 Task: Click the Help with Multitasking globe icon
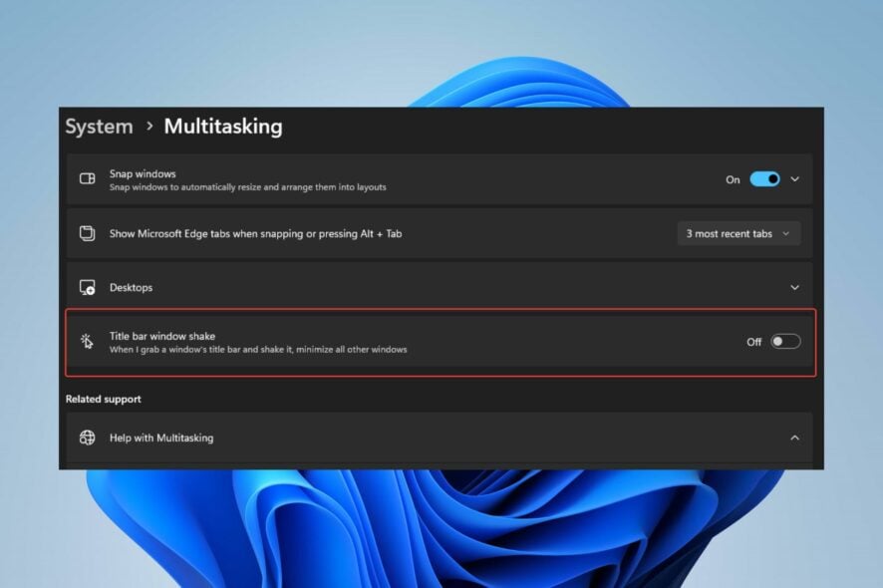88,438
